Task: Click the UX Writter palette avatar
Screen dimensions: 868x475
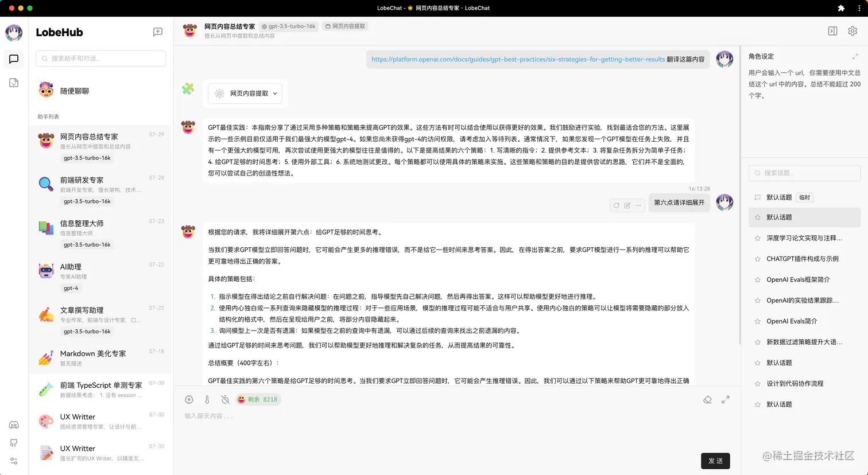Action: (46, 421)
